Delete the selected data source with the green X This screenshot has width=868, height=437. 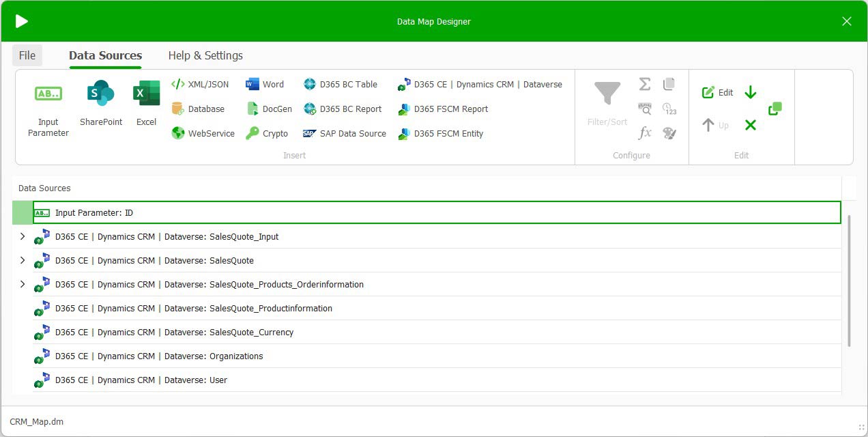pyautogui.click(x=749, y=126)
